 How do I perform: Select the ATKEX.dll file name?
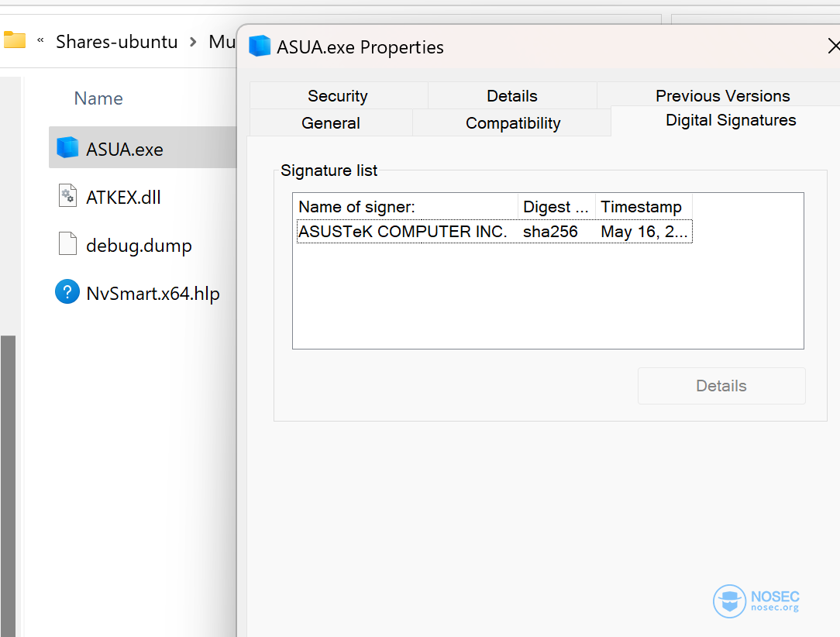[x=123, y=197]
